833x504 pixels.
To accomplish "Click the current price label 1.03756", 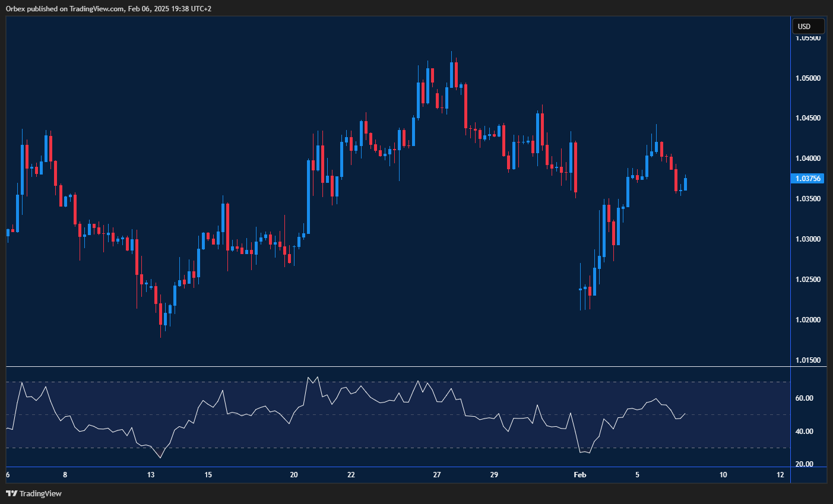I will pyautogui.click(x=807, y=178).
